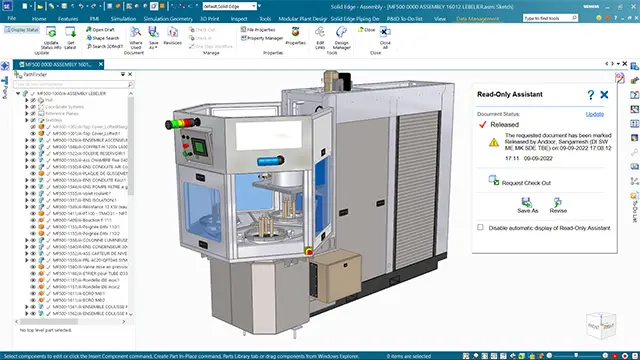
Task: Expand the COFFRET H 1200x L600 node
Action: pos(27,147)
